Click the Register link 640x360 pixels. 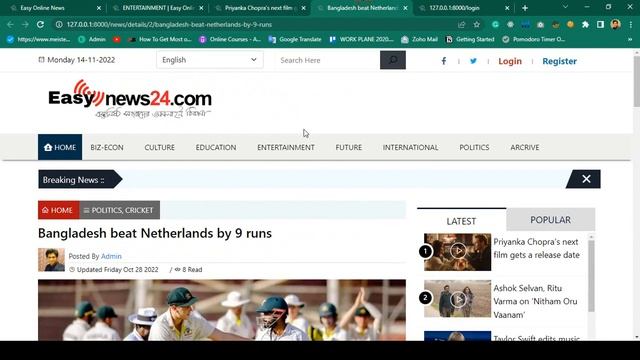(560, 61)
